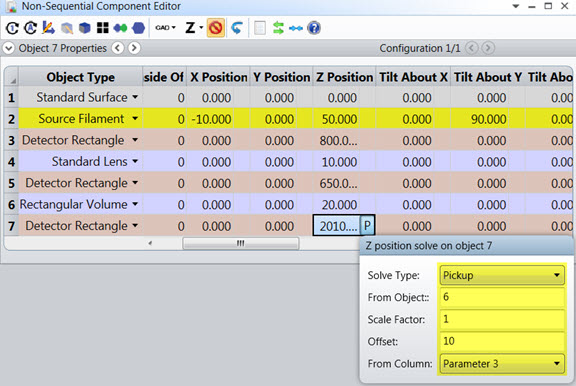Expand the Object 7 Properties panel
Viewport: 576px width, 386px height.
click(9, 48)
